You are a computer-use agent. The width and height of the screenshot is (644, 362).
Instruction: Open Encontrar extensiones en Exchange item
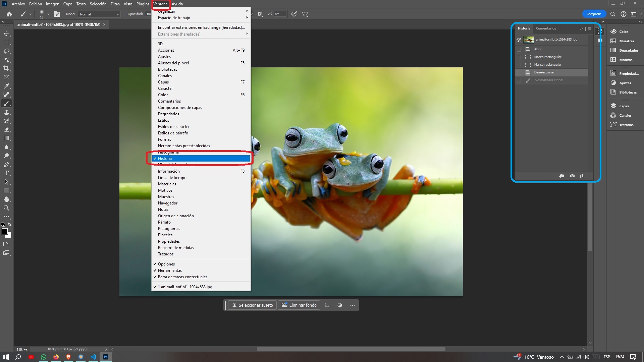pos(201,27)
